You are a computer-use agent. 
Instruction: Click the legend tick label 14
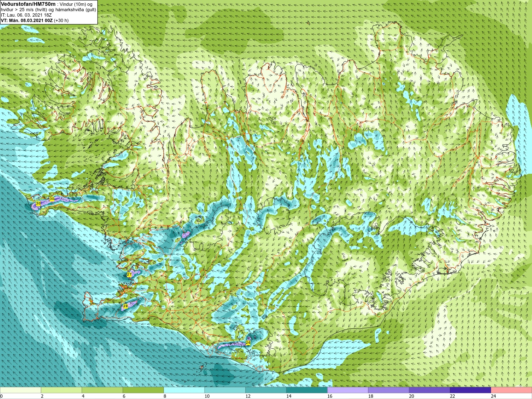tap(289, 396)
